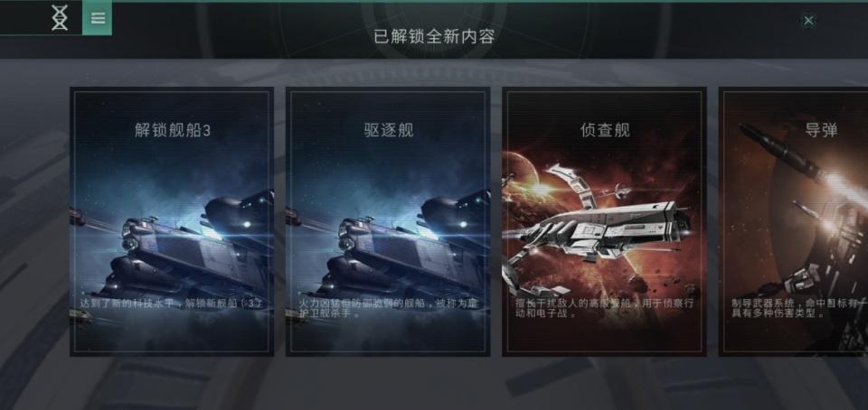Click the 解锁舰船3 card description text
This screenshot has height=410, width=868.
tap(171, 303)
